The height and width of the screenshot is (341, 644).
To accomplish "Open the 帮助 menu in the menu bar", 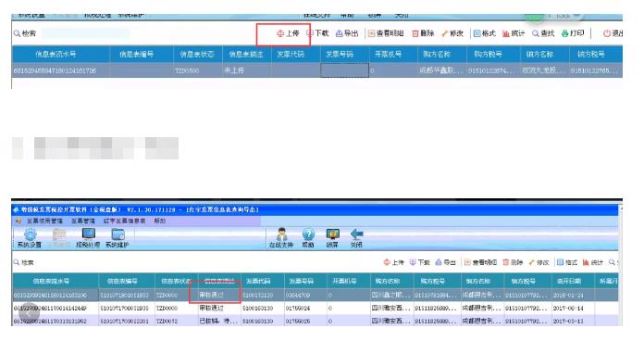I will point(159,221).
